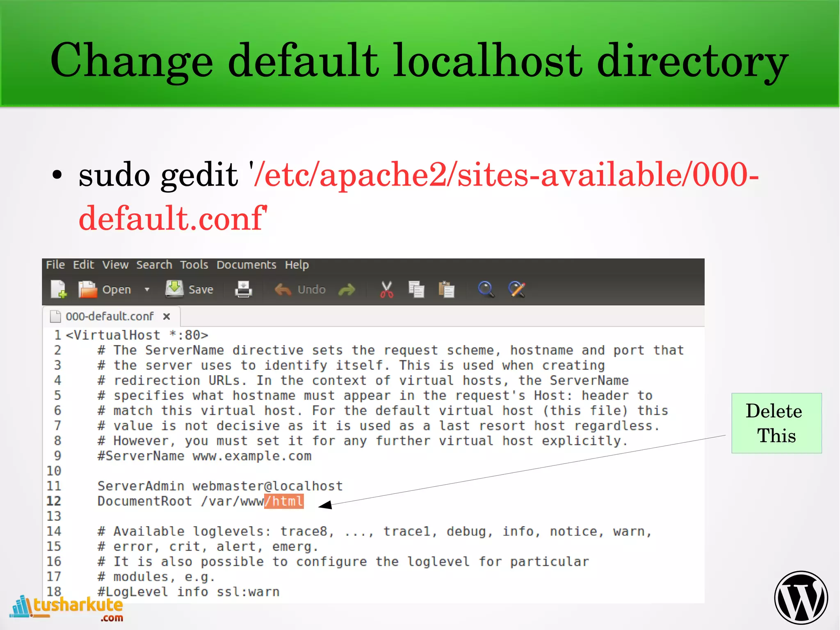
Task: Open the File menu
Action: [x=55, y=265]
